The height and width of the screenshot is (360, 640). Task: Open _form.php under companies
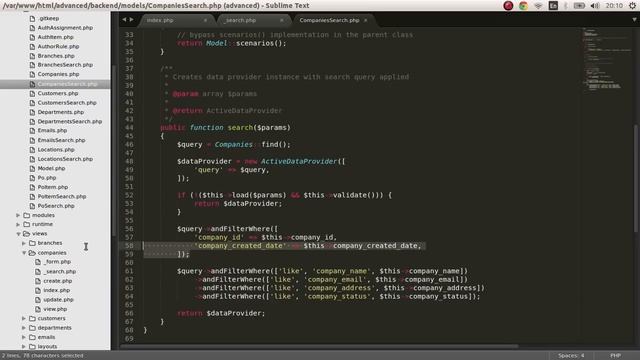57,262
